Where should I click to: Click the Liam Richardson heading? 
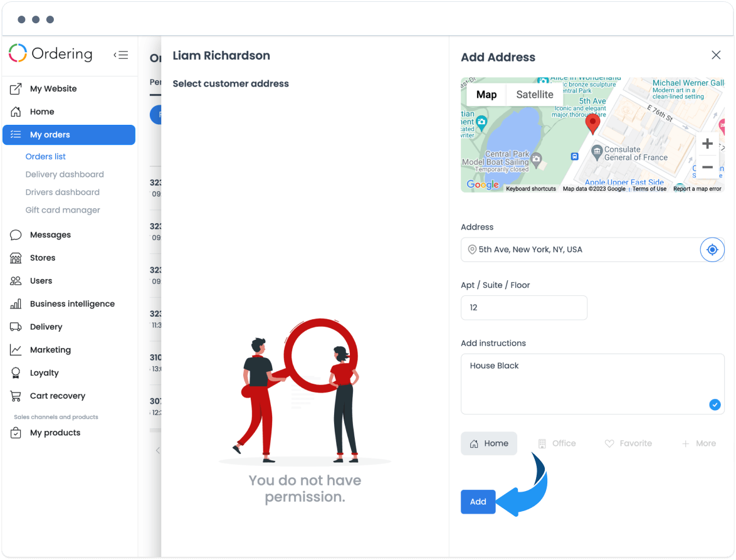(221, 55)
